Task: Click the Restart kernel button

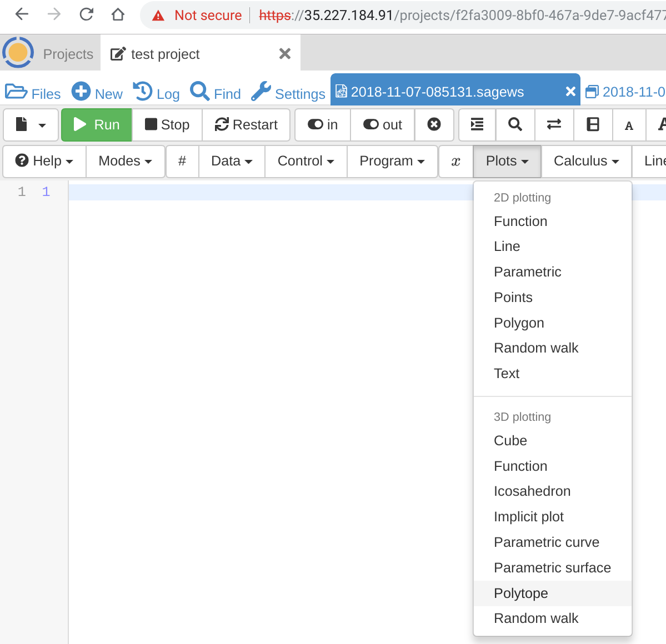Action: pyautogui.click(x=246, y=125)
